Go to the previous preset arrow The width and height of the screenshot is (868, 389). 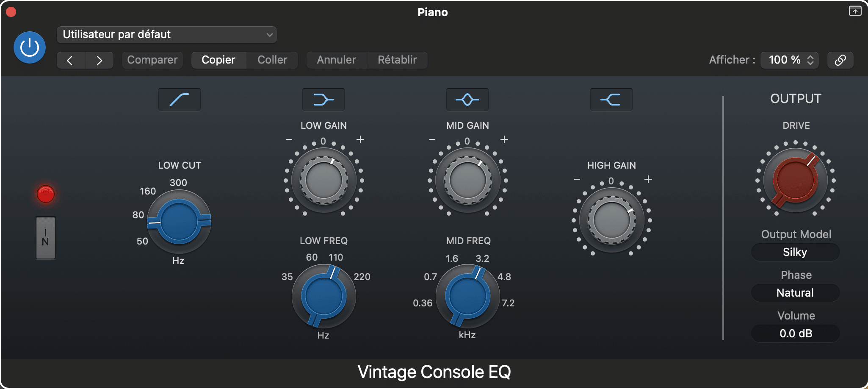[71, 60]
